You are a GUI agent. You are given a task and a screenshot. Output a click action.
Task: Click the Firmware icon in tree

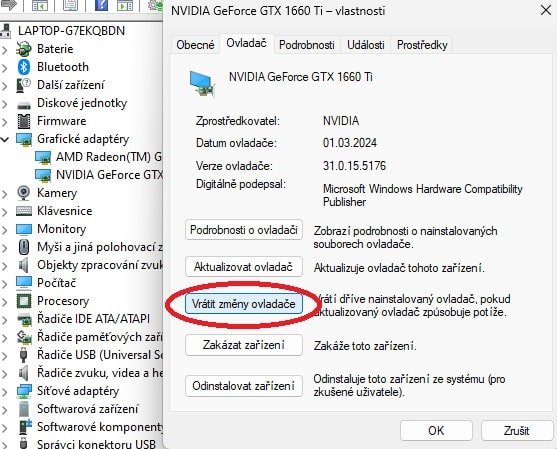coord(24,121)
